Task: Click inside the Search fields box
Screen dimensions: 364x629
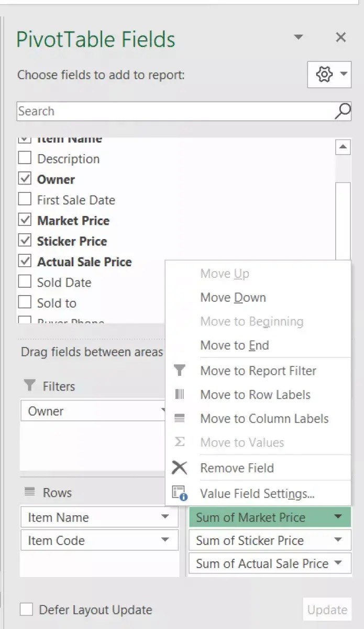Action: [x=157, y=111]
